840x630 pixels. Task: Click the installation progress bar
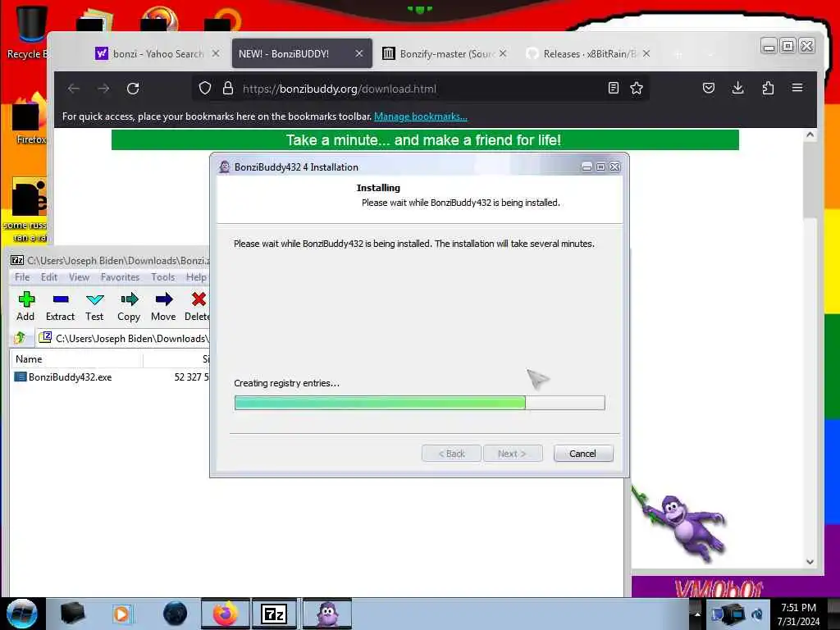pyautogui.click(x=419, y=402)
